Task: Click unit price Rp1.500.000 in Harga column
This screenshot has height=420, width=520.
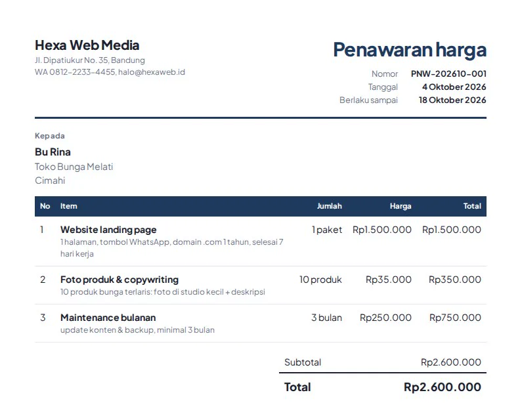Action: [382, 230]
